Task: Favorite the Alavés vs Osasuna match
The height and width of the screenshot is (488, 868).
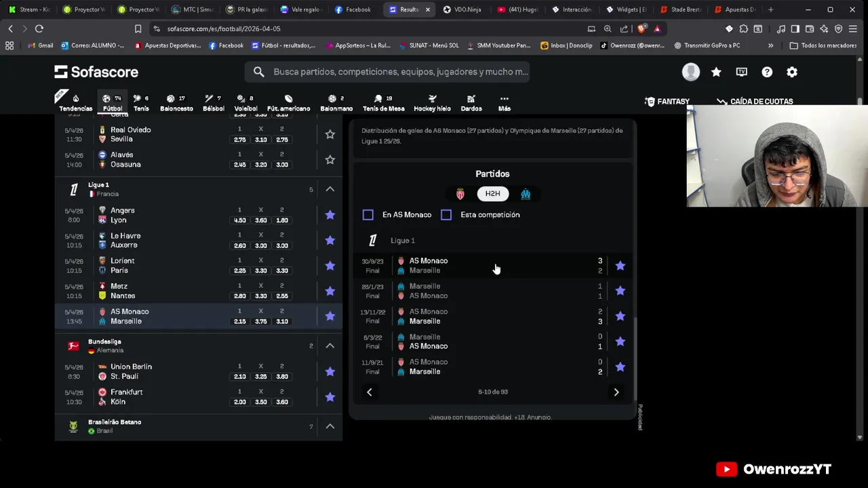Action: pyautogui.click(x=330, y=160)
